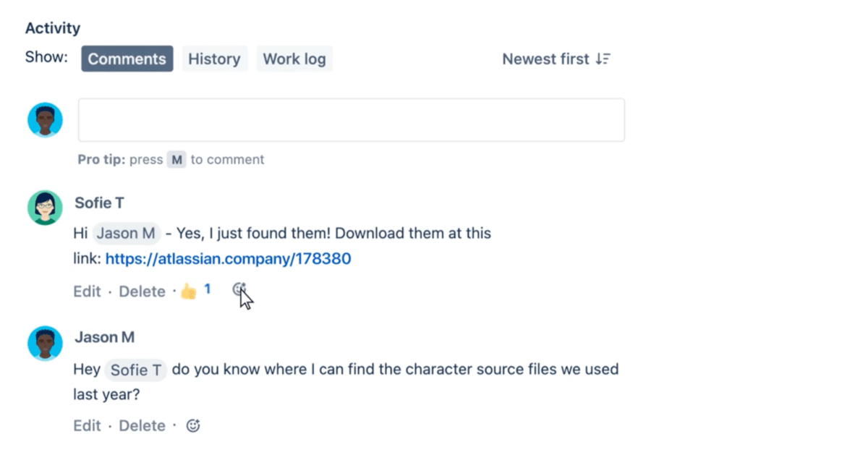
Task: Toggle the Newest first sort order
Action: (556, 59)
